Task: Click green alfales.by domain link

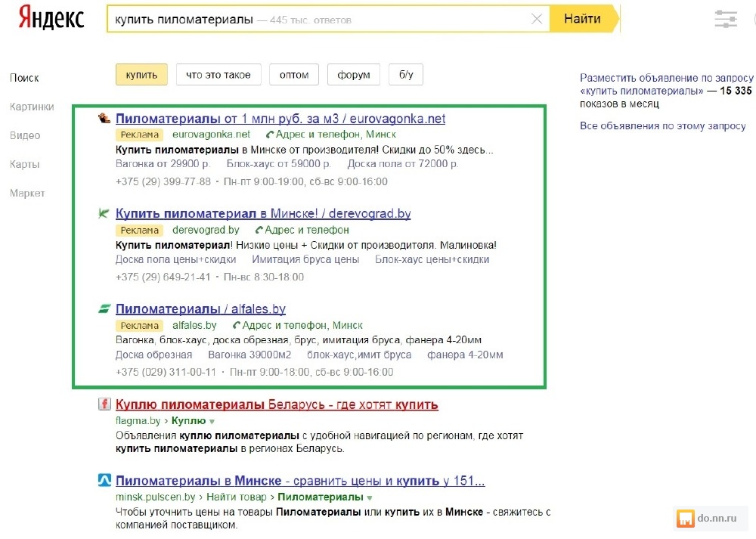Action: pyautogui.click(x=194, y=325)
